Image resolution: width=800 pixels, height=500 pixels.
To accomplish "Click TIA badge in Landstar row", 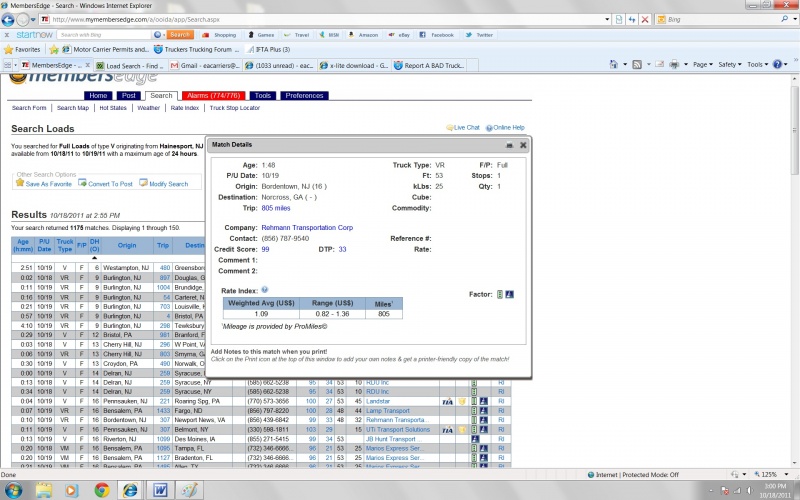I will (x=447, y=402).
